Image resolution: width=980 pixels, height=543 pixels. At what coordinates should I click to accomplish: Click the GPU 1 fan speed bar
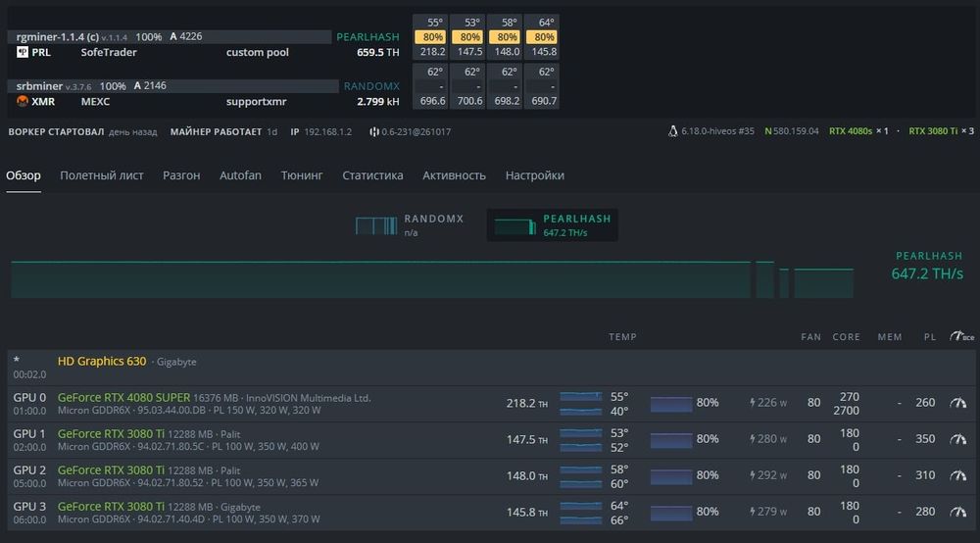(671, 440)
